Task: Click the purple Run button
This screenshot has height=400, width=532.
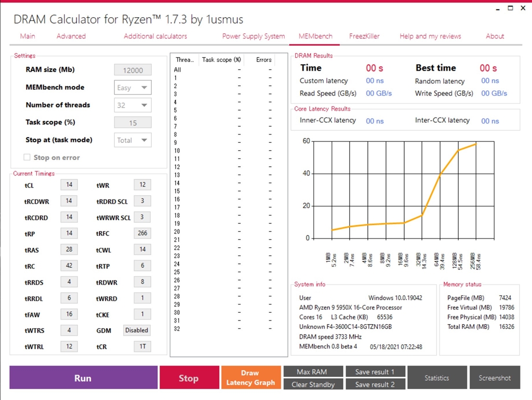Action: [83, 378]
